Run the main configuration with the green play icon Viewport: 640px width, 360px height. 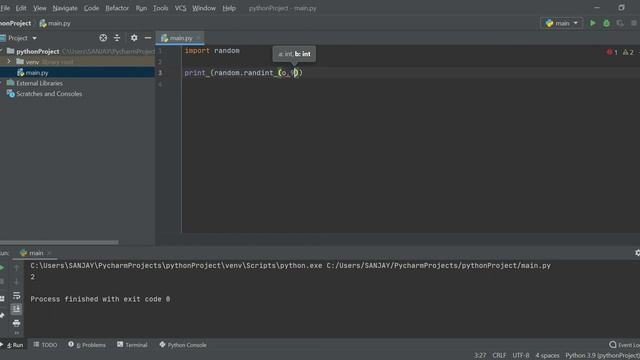pyautogui.click(x=593, y=23)
